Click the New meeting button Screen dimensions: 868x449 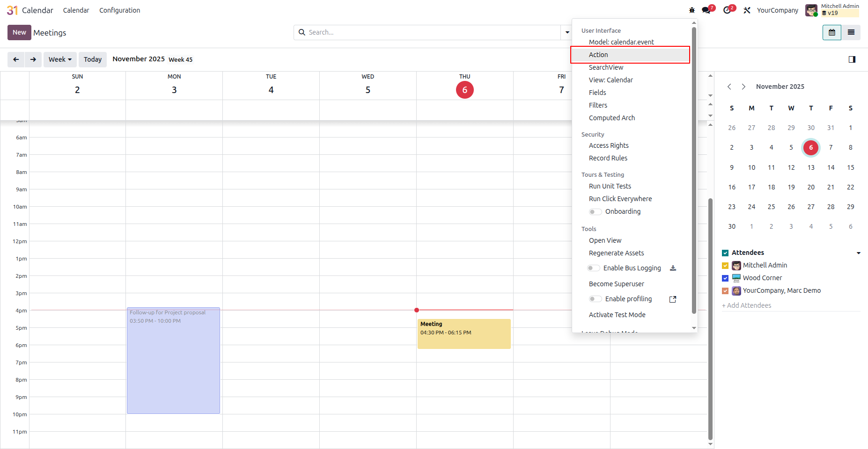coord(19,32)
